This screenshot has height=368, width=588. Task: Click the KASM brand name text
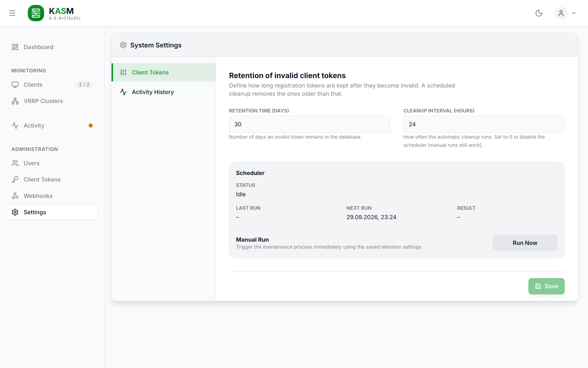(61, 11)
